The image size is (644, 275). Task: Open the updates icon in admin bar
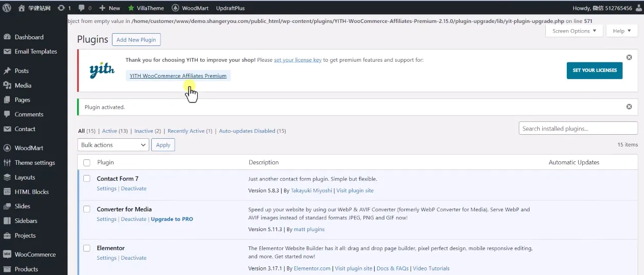click(x=61, y=8)
